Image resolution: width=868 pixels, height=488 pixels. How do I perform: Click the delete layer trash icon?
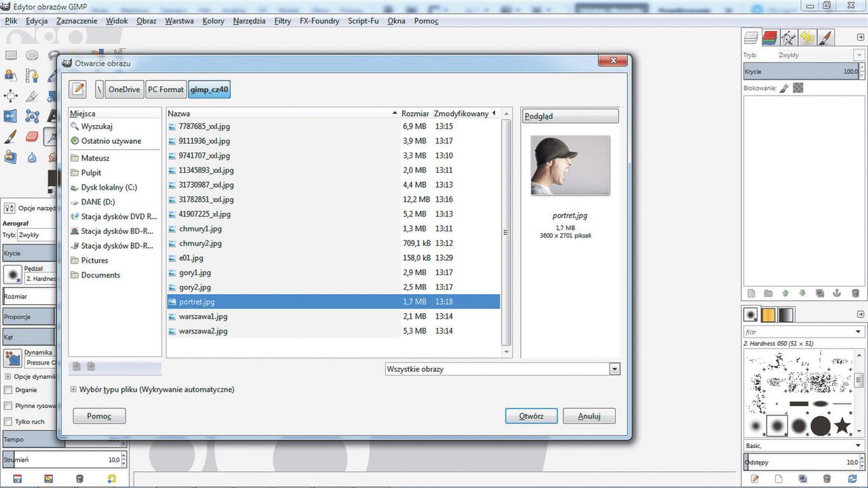coord(855,293)
